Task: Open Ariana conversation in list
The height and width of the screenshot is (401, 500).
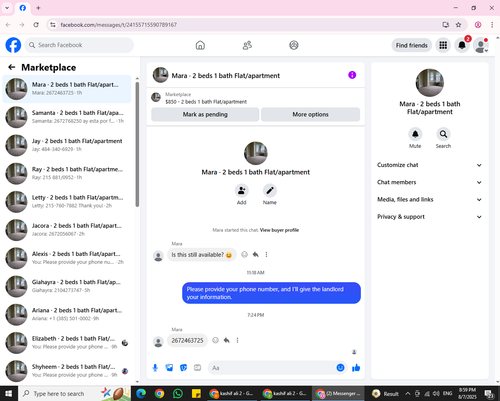Action: [x=67, y=314]
